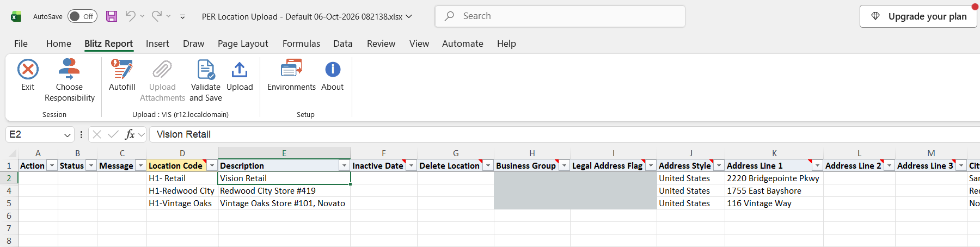This screenshot has height=247, width=980.
Task: Open the Legal Address Flag filter
Action: (x=651, y=165)
